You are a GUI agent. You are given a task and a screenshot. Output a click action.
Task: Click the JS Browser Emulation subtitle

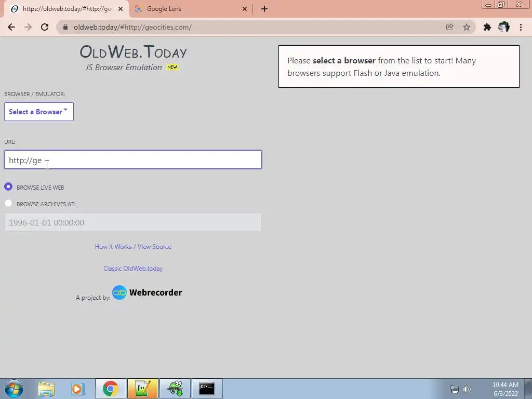click(124, 67)
